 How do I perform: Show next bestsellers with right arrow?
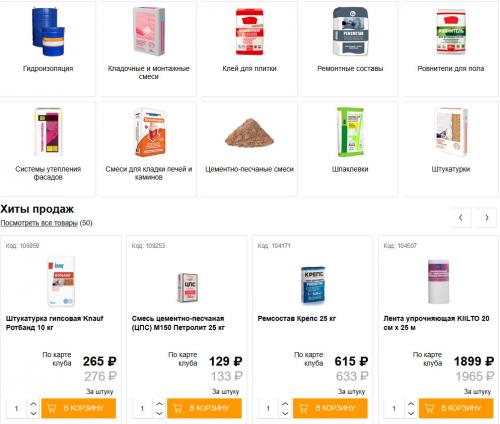point(487,218)
